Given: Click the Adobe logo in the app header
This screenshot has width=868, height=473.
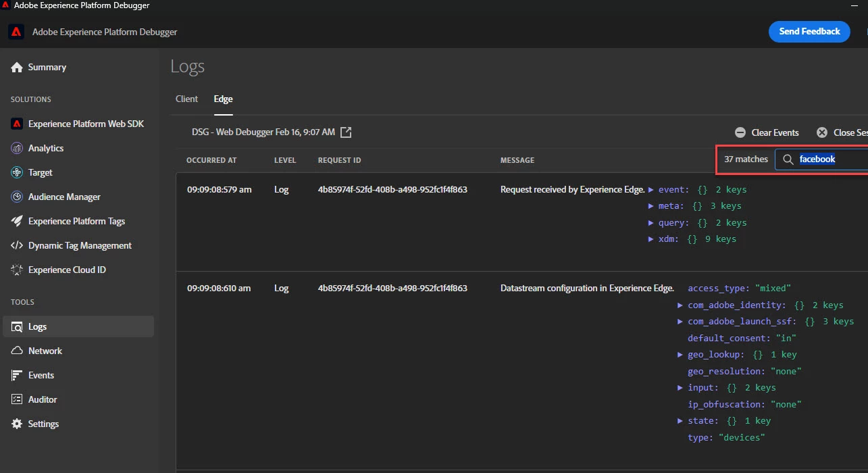Looking at the screenshot, I should click(x=16, y=32).
